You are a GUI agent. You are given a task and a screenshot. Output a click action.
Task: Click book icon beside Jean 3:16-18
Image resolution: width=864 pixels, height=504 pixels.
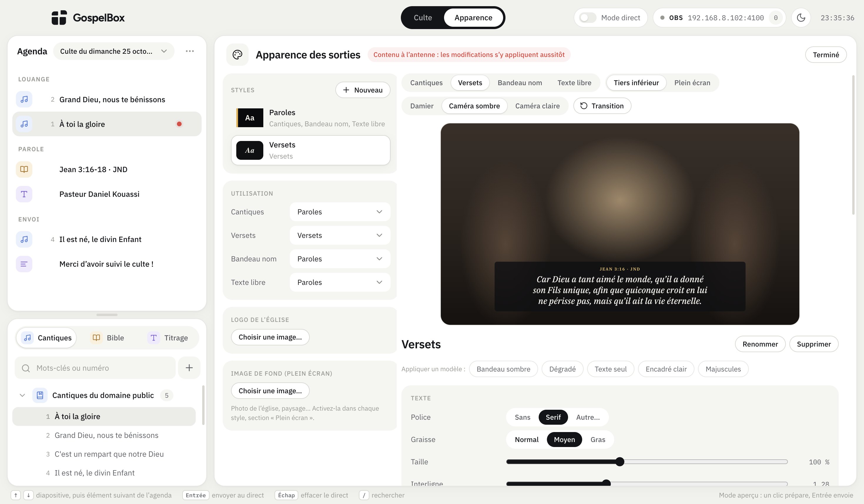[24, 169]
